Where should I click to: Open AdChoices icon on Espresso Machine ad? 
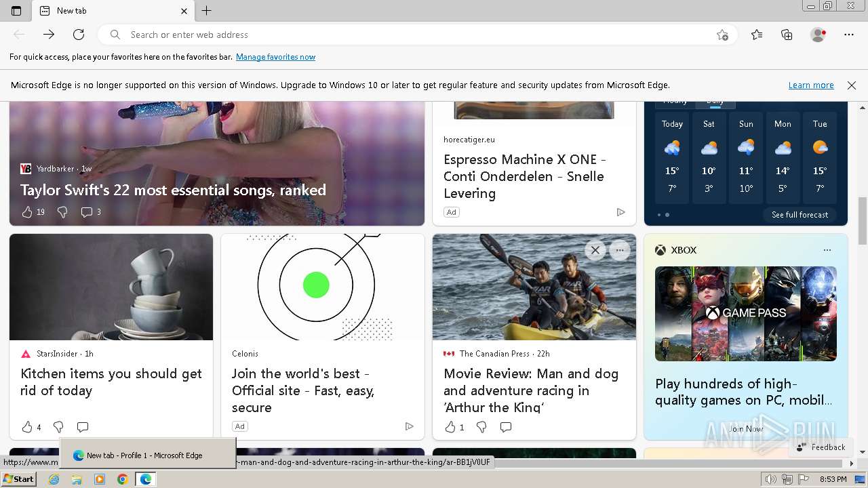point(620,212)
